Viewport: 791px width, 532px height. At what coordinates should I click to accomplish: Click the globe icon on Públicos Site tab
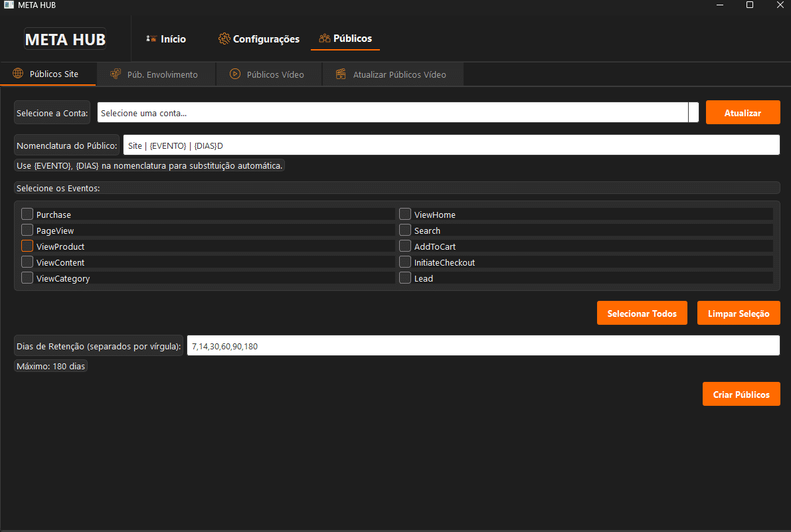[18, 74]
